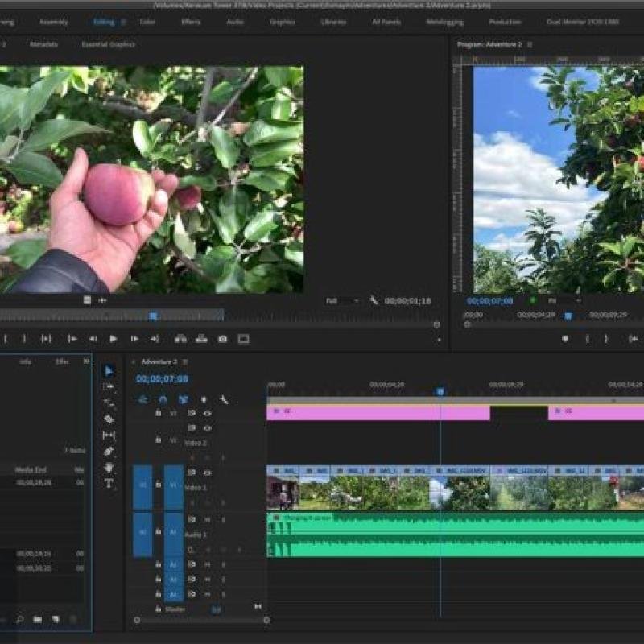The width and height of the screenshot is (644, 644).
Task: Click the Drag Video Only filmstrip icon
Action: (87, 300)
